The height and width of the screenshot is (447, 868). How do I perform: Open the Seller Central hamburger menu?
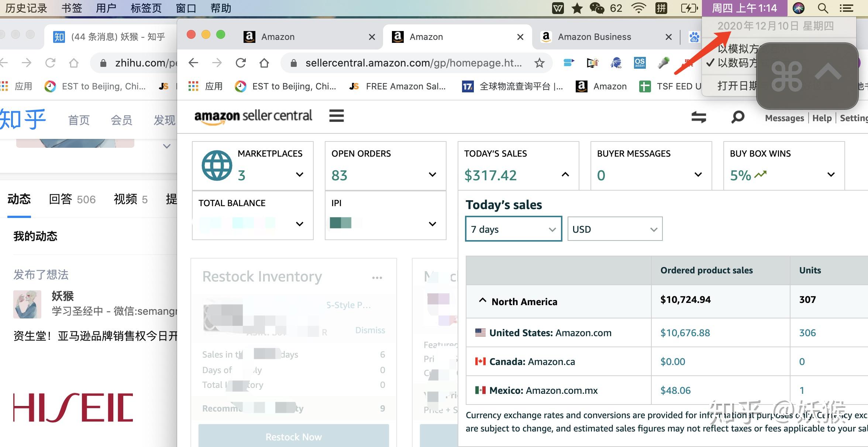coord(336,116)
